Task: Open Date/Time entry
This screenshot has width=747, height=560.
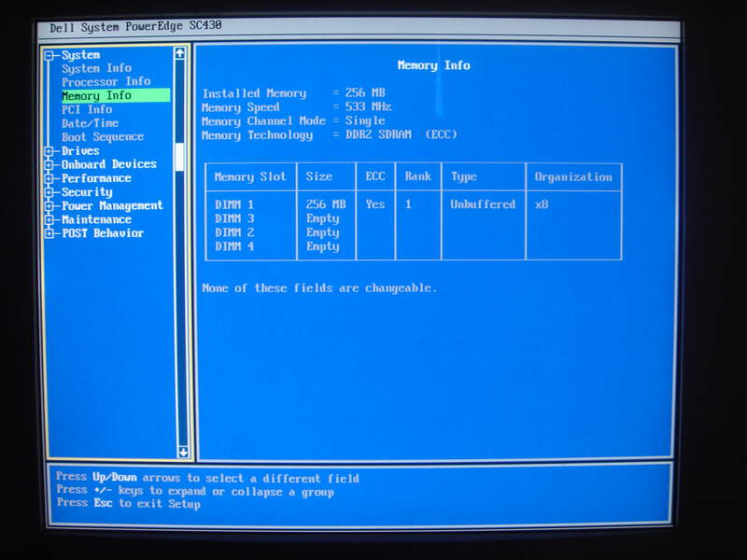Action: 90,123
